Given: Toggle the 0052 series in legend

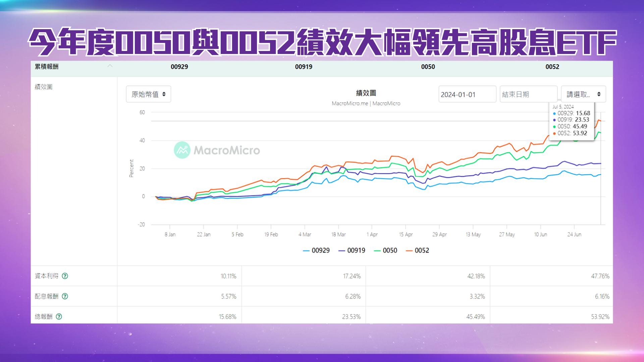Looking at the screenshot, I should pyautogui.click(x=418, y=250).
